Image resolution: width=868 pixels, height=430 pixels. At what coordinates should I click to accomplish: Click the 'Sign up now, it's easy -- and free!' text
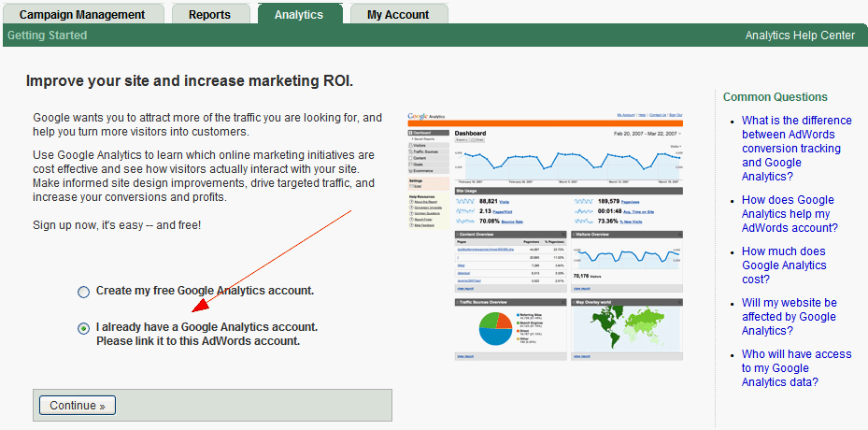click(117, 225)
